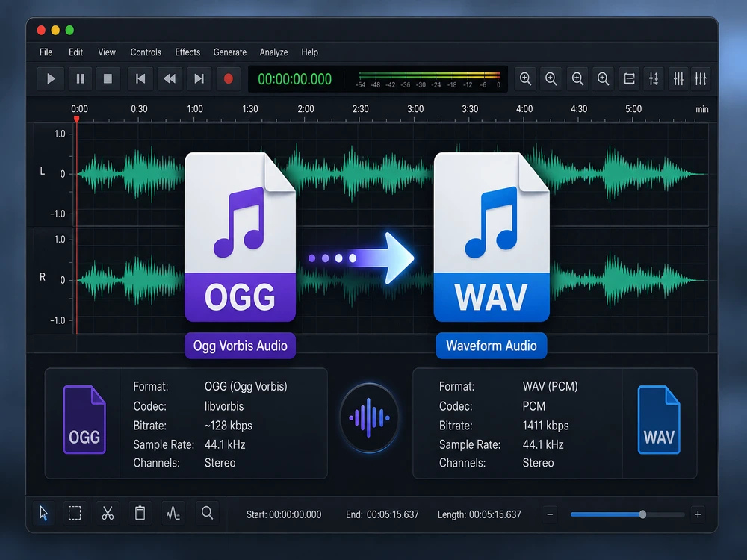Viewport: 747px width, 560px height.
Task: Click the two-slider level adjust icon
Action: (654, 78)
